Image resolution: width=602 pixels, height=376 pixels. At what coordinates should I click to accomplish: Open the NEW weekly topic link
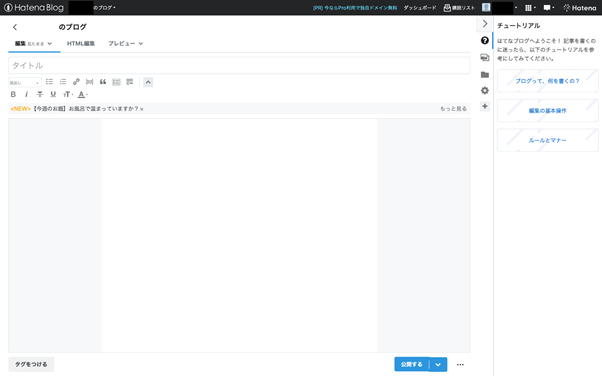tap(74, 109)
